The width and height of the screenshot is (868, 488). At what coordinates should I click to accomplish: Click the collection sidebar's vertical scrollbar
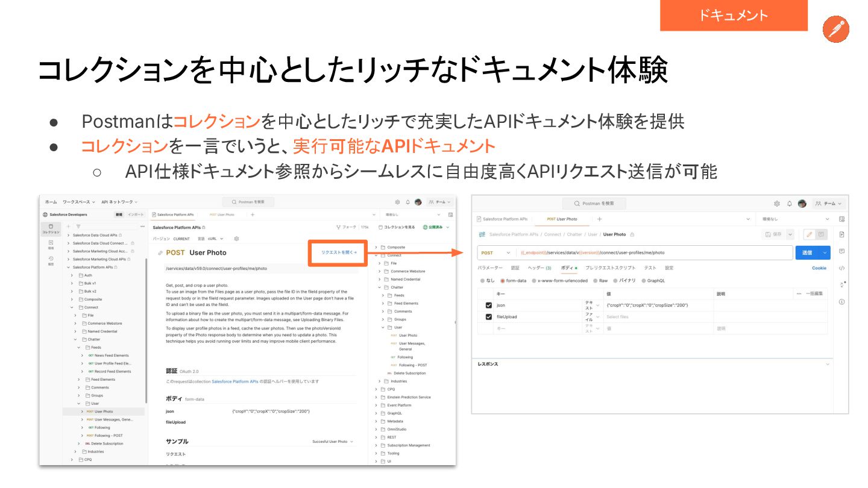click(146, 330)
